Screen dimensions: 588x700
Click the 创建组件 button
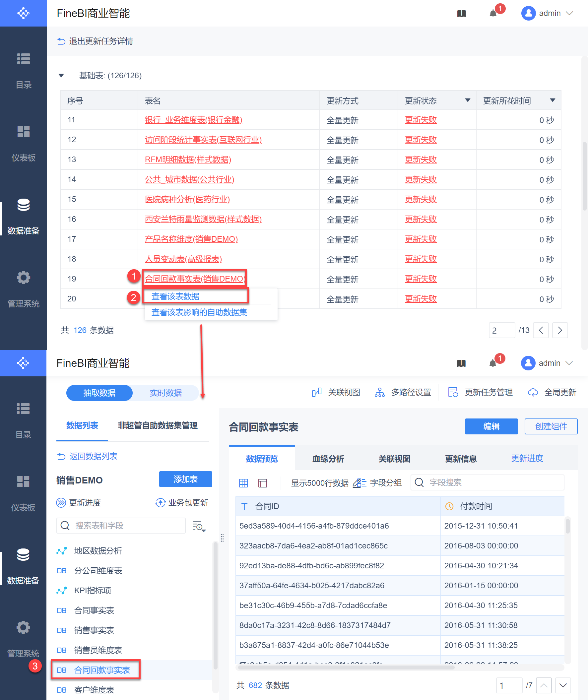pyautogui.click(x=551, y=426)
